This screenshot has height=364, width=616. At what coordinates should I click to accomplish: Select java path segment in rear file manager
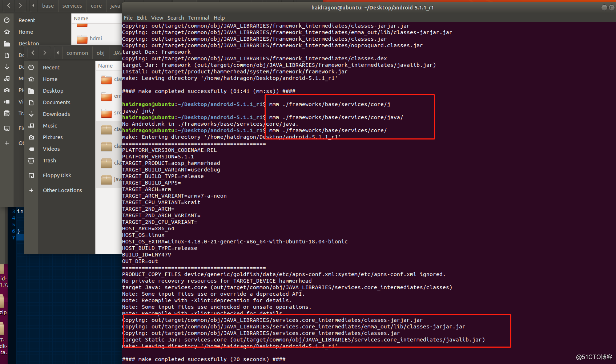pos(115,6)
